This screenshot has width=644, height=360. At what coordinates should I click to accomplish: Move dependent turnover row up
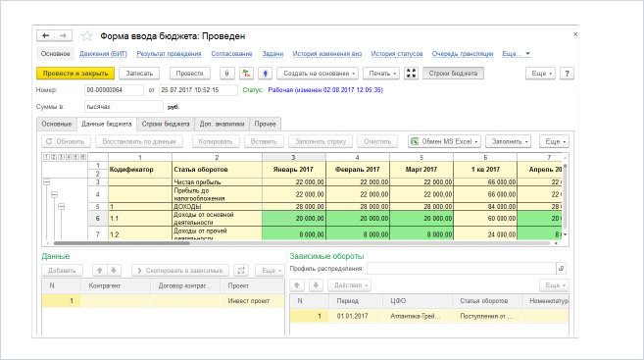[297, 284]
